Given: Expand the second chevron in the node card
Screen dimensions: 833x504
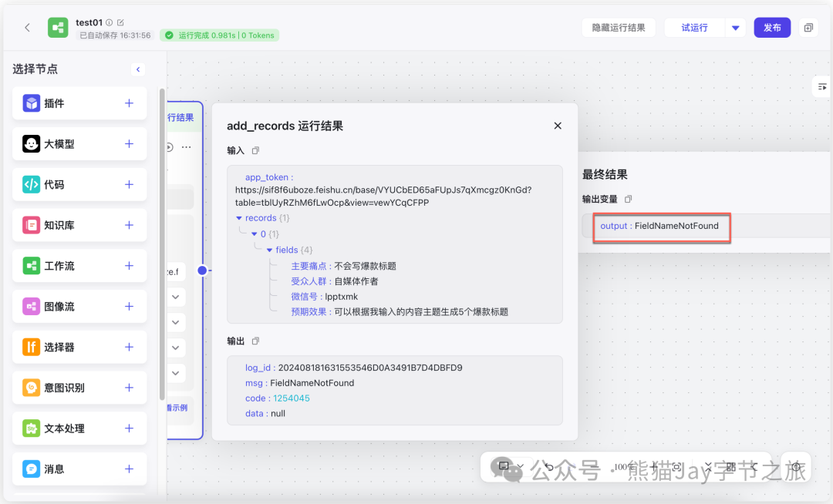Looking at the screenshot, I should [x=175, y=323].
